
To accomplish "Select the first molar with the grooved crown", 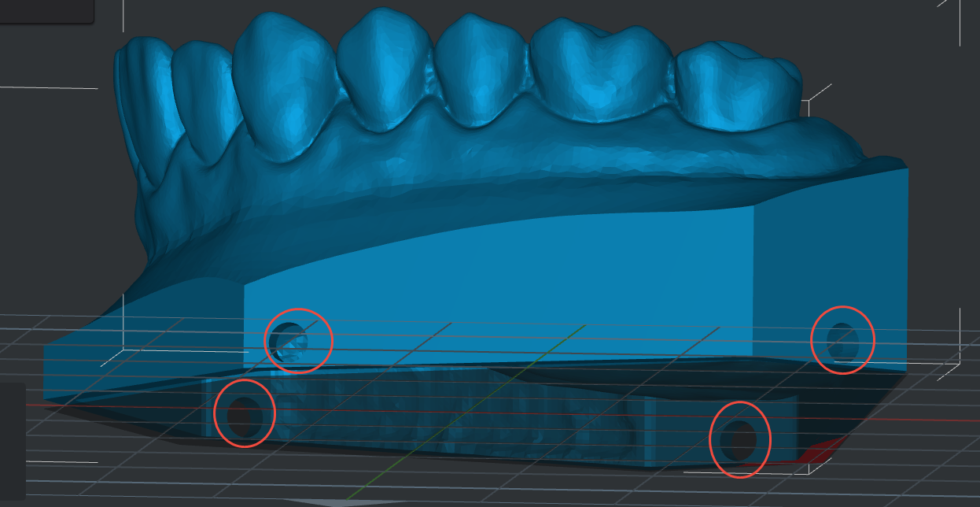I will (599, 75).
